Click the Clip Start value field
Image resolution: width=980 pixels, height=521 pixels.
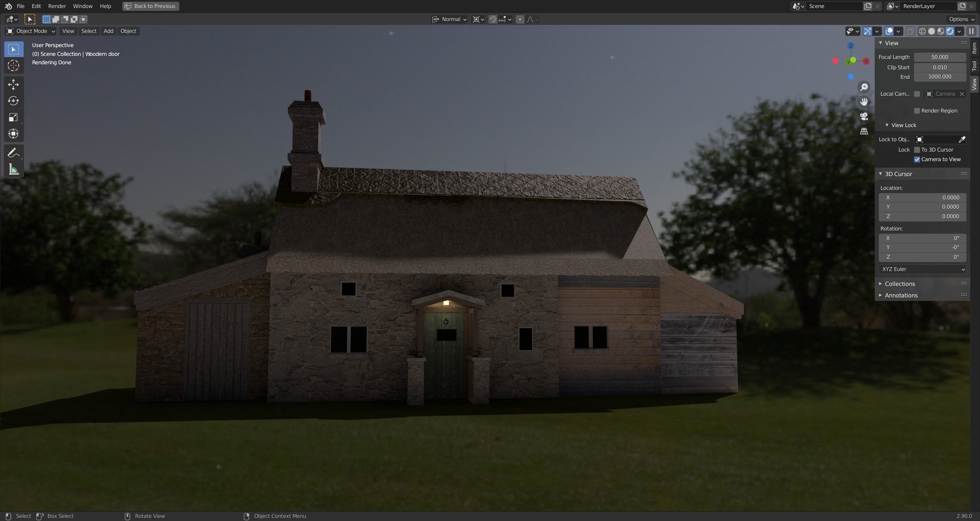tap(940, 67)
